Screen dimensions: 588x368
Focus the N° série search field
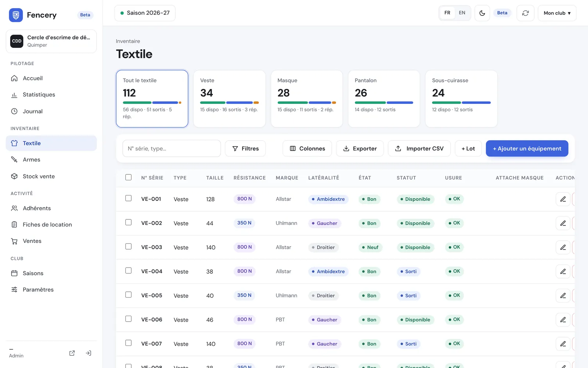[172, 148]
